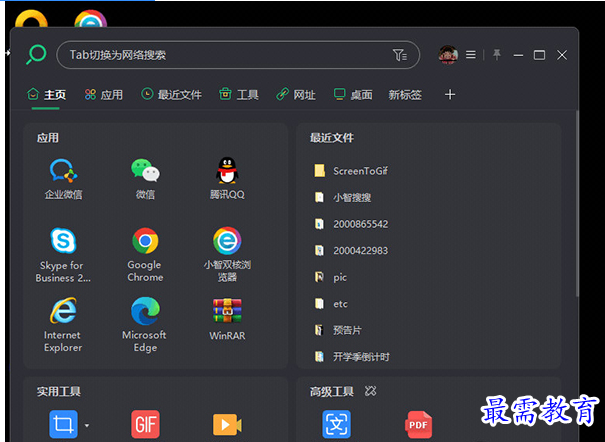
Task: Click the vertical scrollbar on the right
Action: [577, 203]
